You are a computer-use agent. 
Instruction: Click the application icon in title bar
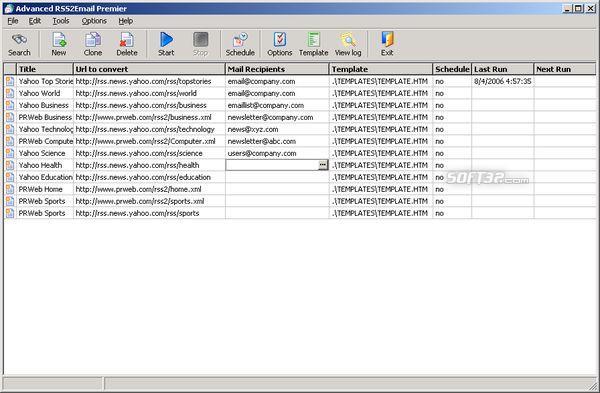pyautogui.click(x=9, y=8)
